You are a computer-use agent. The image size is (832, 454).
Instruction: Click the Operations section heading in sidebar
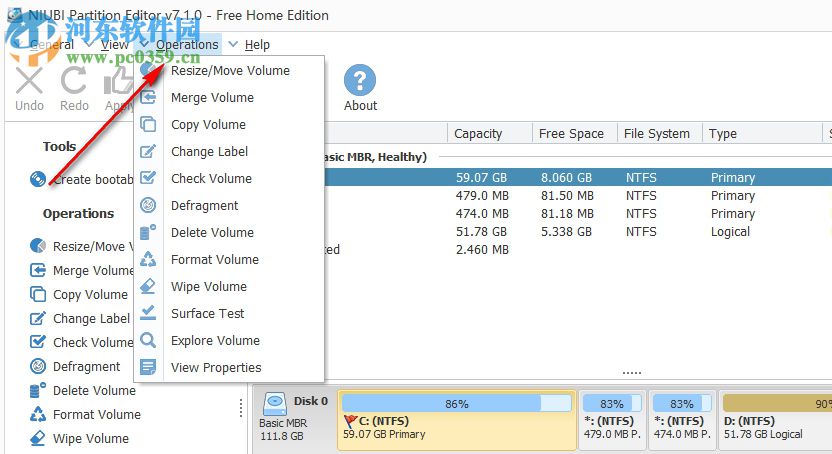79,213
